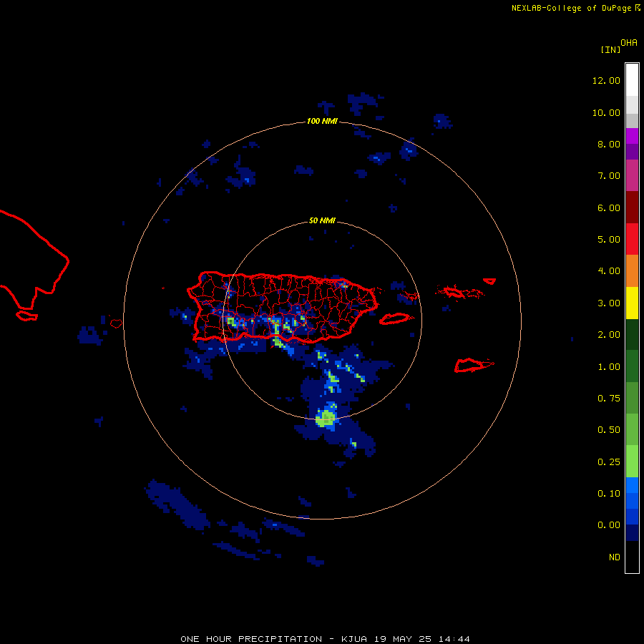
Task: Click the Vieques island outline
Action: [395, 318]
